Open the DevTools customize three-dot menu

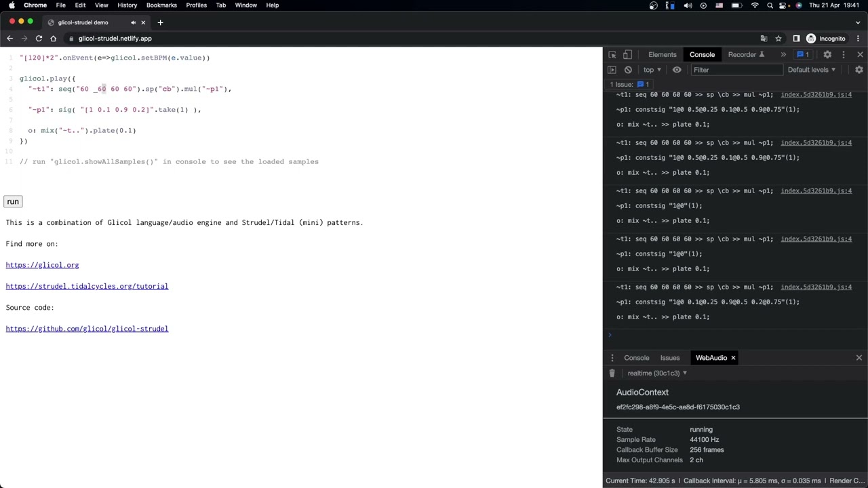844,55
